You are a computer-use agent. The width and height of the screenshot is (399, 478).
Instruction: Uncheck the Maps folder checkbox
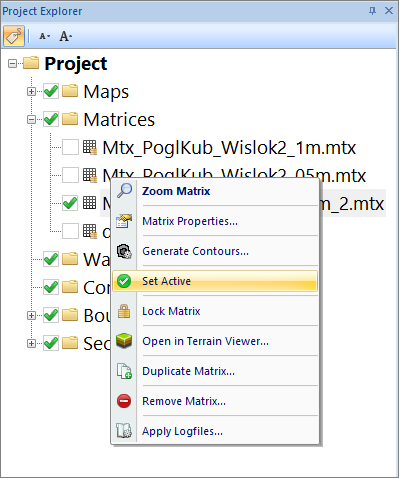pos(51,91)
